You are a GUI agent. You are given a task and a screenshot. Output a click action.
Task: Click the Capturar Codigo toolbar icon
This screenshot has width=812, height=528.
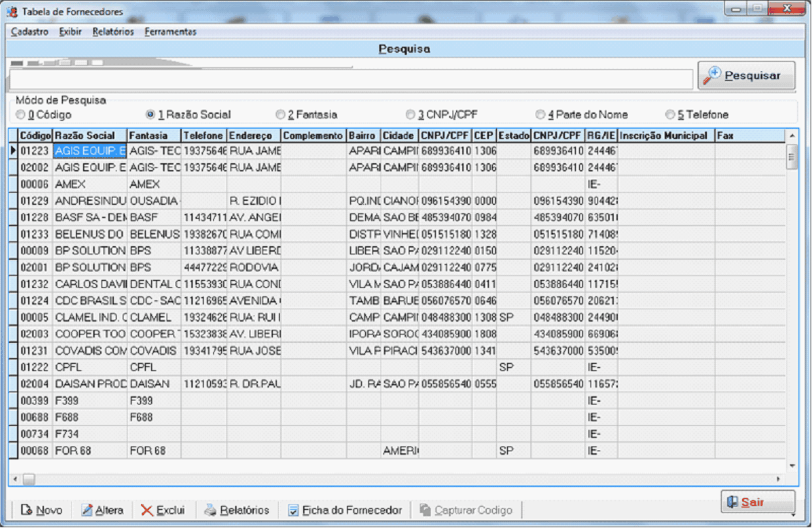[425, 510]
